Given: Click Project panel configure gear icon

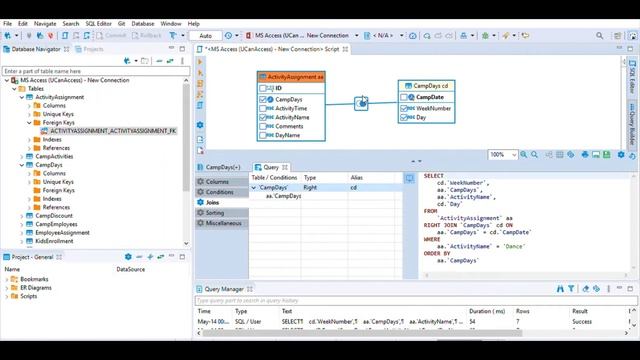Looking at the screenshot, I should 128,257.
